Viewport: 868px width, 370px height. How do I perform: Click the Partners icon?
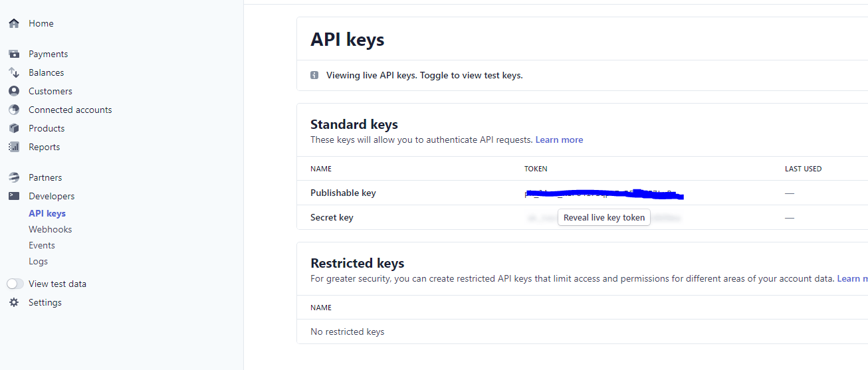tap(14, 177)
